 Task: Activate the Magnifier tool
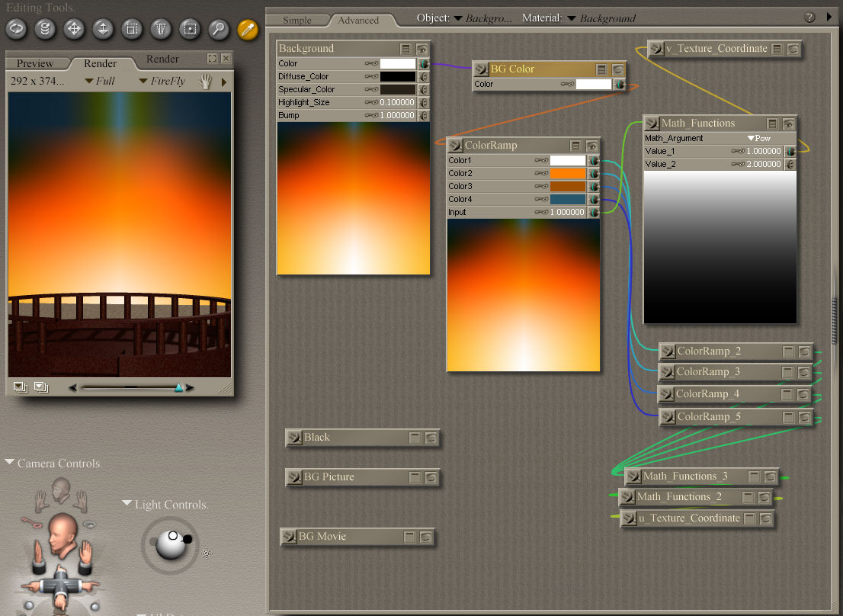[x=219, y=29]
